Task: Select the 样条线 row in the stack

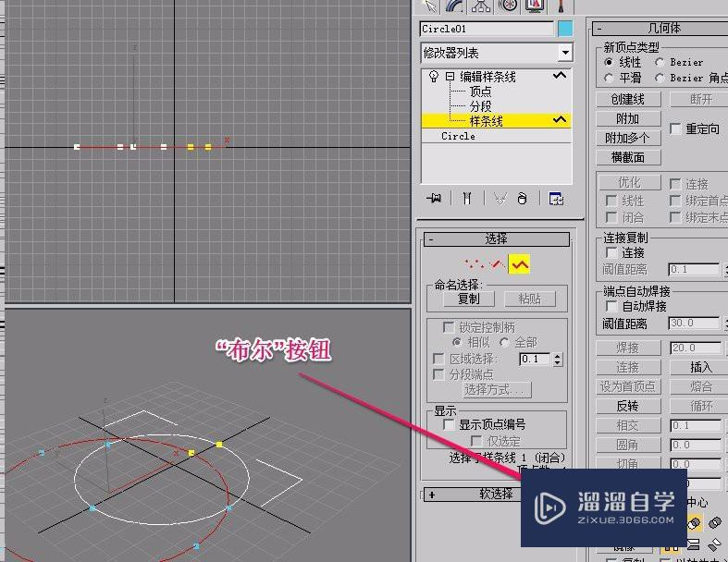Action: [x=496, y=121]
